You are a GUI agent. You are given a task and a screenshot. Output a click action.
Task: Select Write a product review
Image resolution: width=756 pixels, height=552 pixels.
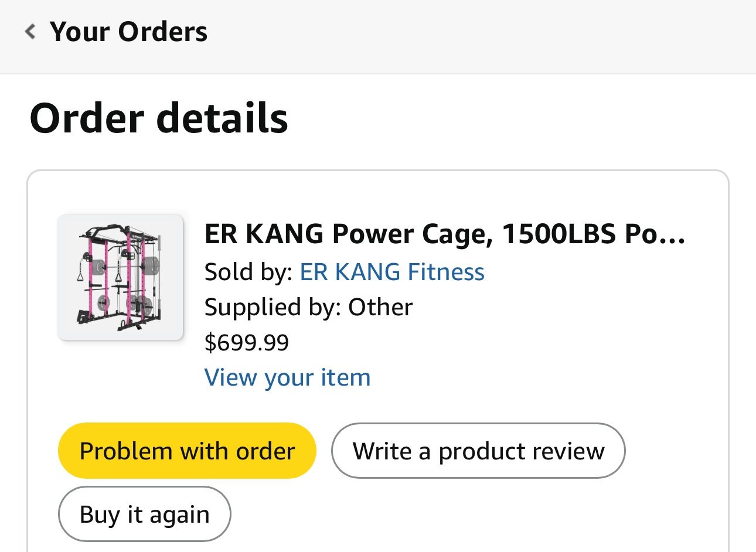click(x=478, y=451)
